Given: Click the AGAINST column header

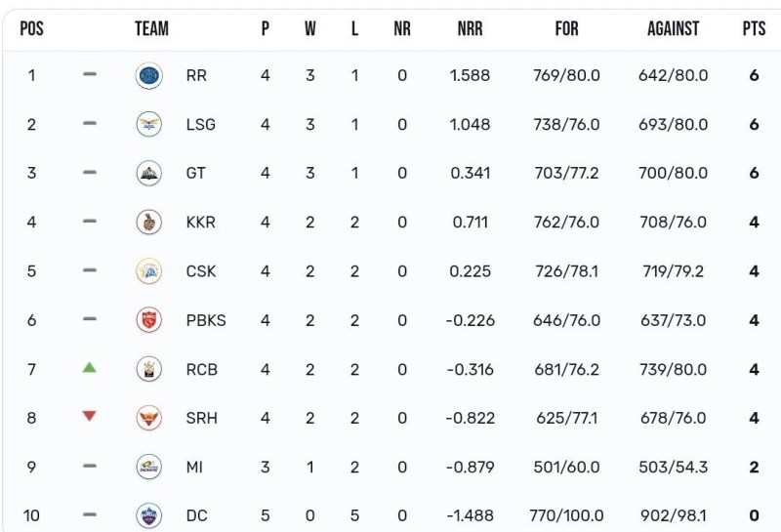Looking at the screenshot, I should [673, 29].
